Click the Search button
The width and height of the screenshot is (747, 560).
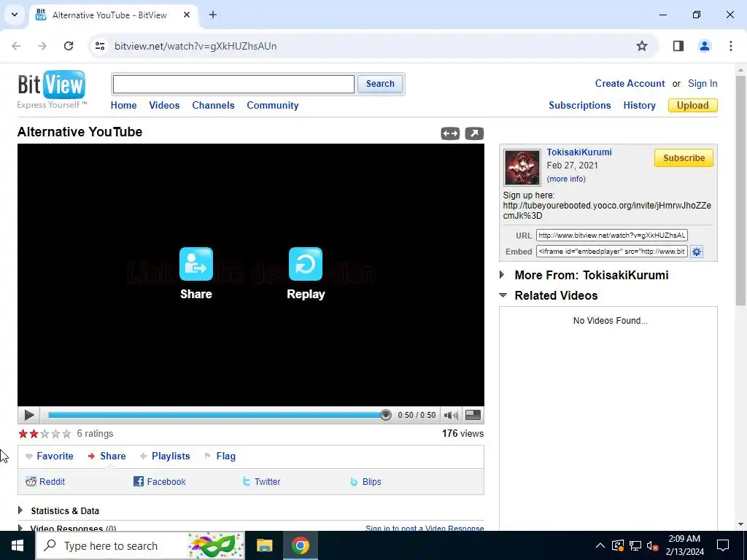click(379, 84)
